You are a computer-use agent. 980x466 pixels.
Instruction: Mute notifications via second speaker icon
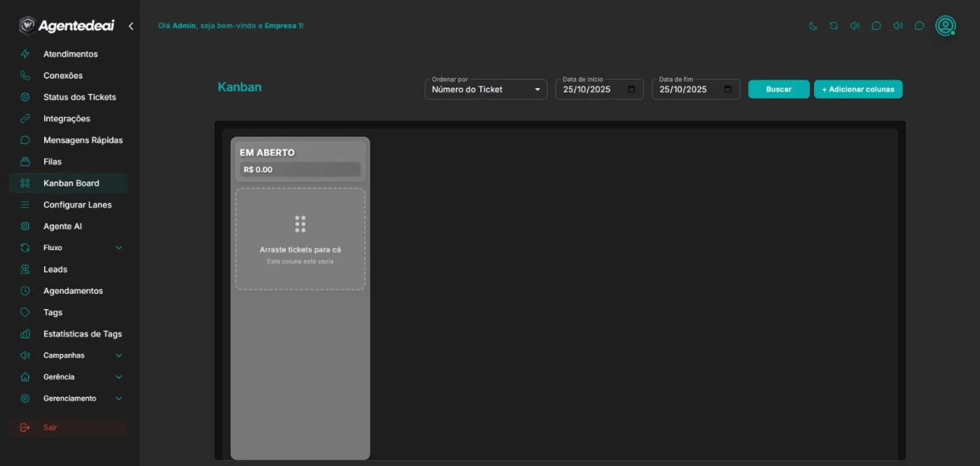898,25
